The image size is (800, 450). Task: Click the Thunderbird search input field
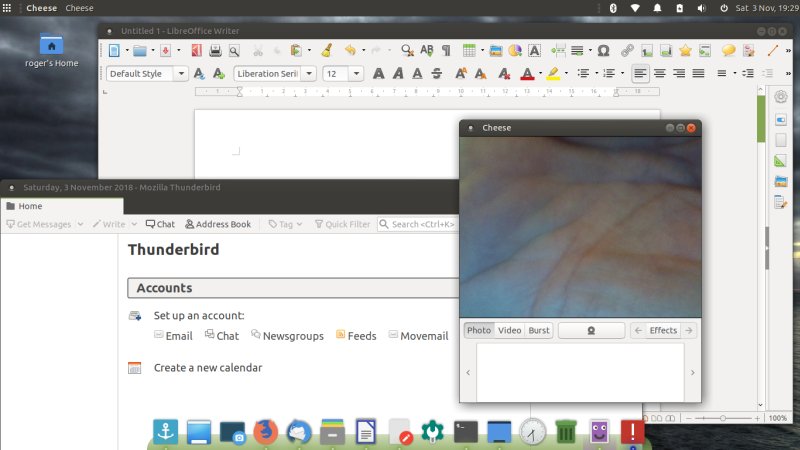coord(420,224)
